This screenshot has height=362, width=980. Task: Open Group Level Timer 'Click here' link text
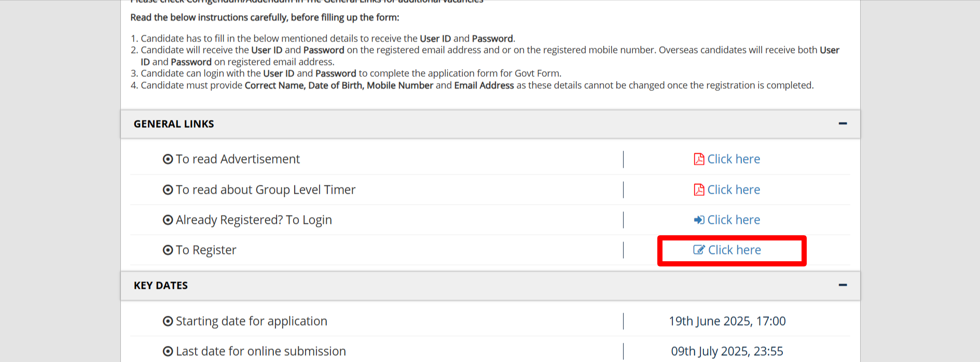(x=734, y=190)
